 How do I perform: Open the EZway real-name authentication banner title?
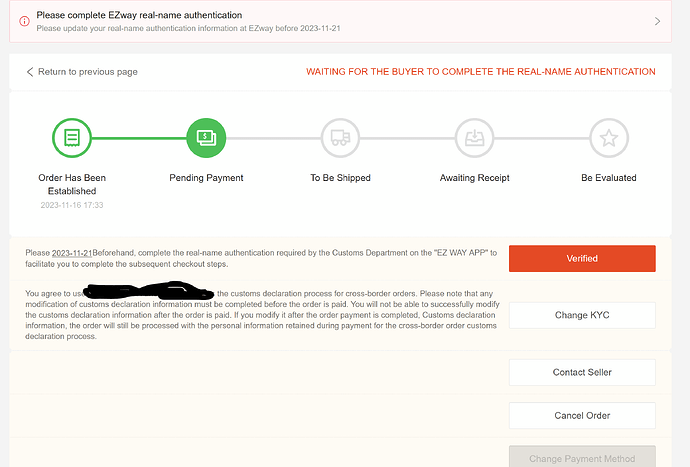(139, 15)
